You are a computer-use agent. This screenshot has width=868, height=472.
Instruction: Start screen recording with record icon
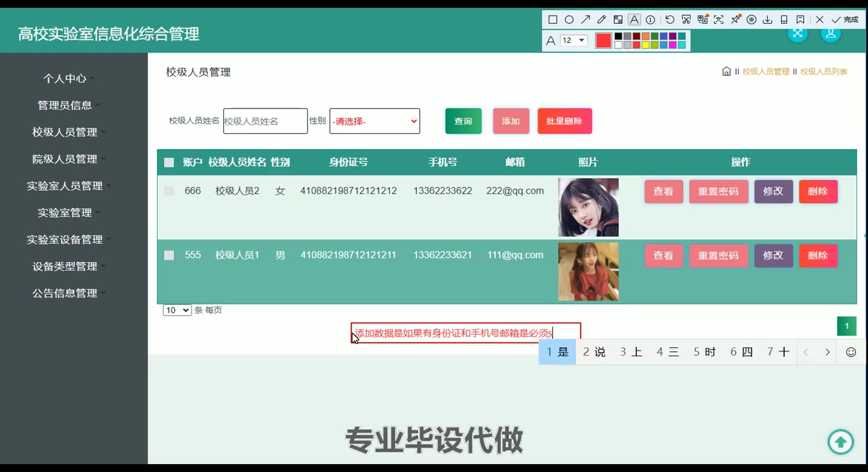click(x=752, y=20)
